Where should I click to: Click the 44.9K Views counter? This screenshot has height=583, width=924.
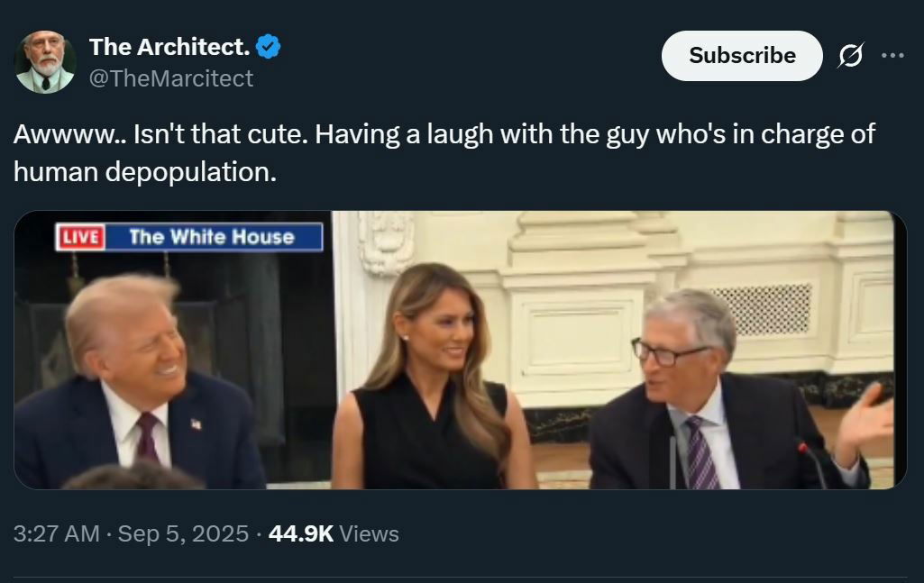334,533
